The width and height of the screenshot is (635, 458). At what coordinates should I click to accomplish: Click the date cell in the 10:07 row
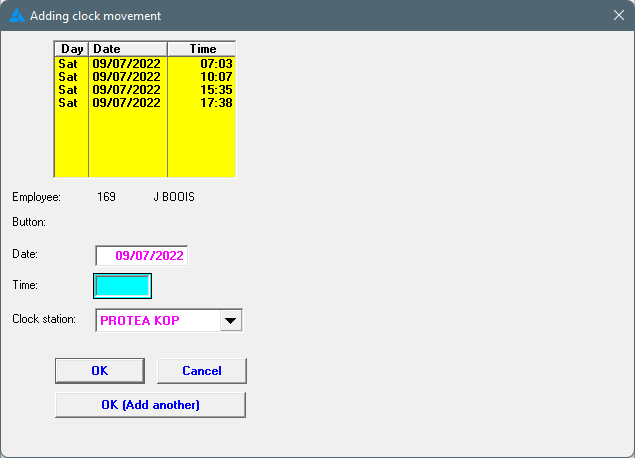(126, 77)
